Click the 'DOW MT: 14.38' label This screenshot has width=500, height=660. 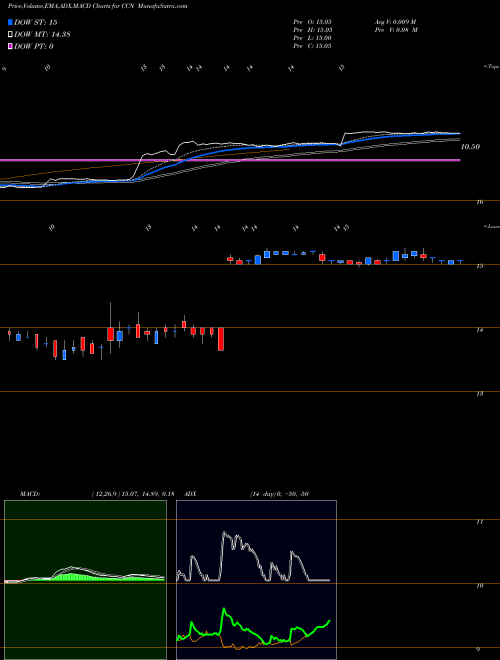tap(43, 35)
